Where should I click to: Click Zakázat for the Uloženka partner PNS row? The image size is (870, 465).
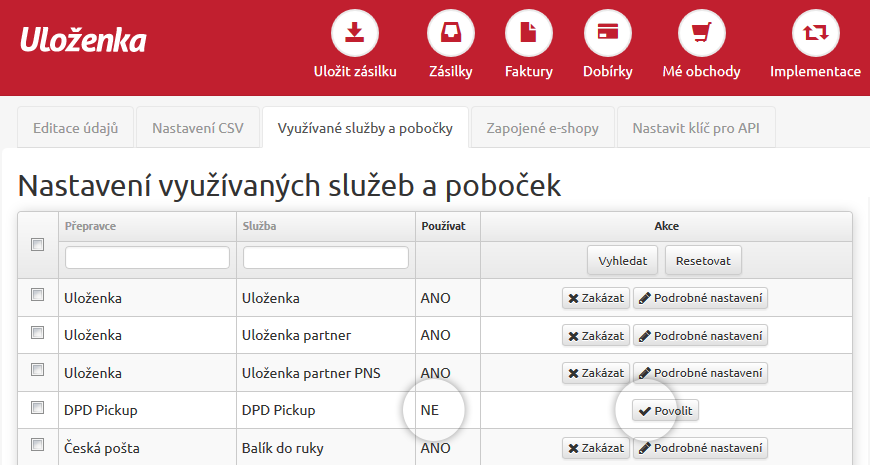pyautogui.click(x=596, y=373)
